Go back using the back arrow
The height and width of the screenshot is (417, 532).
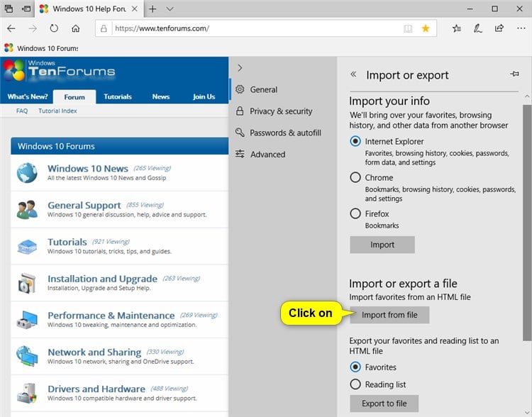point(11,28)
